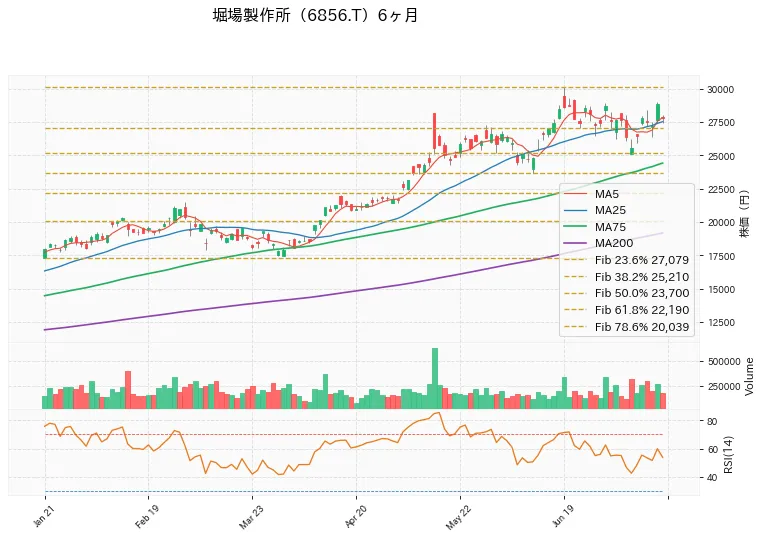
Task: Click the Volume axis label
Action: (x=749, y=377)
